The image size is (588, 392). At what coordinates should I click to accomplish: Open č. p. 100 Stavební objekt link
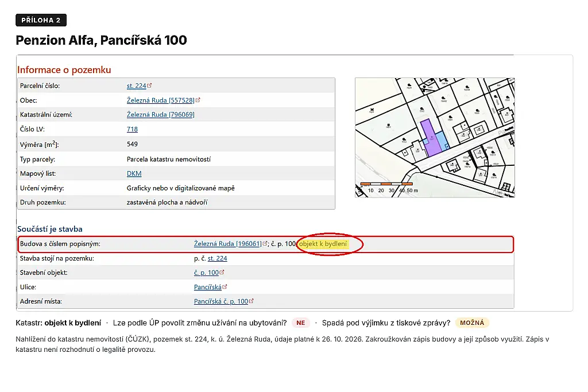pyautogui.click(x=206, y=273)
